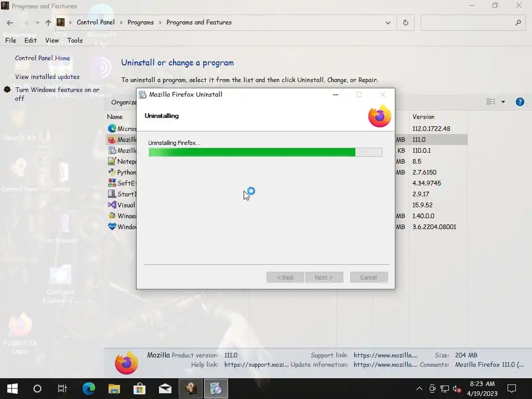Open Microsoft Store from taskbar

[139, 389]
